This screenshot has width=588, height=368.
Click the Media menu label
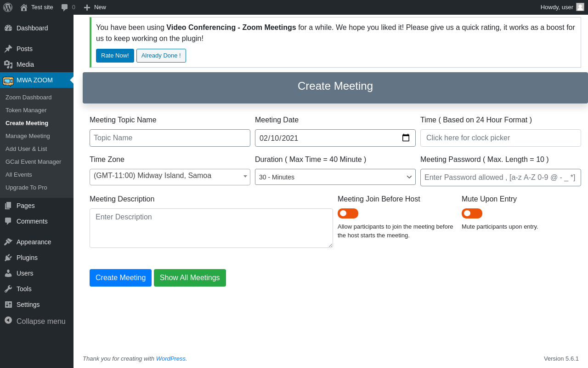pyautogui.click(x=25, y=64)
